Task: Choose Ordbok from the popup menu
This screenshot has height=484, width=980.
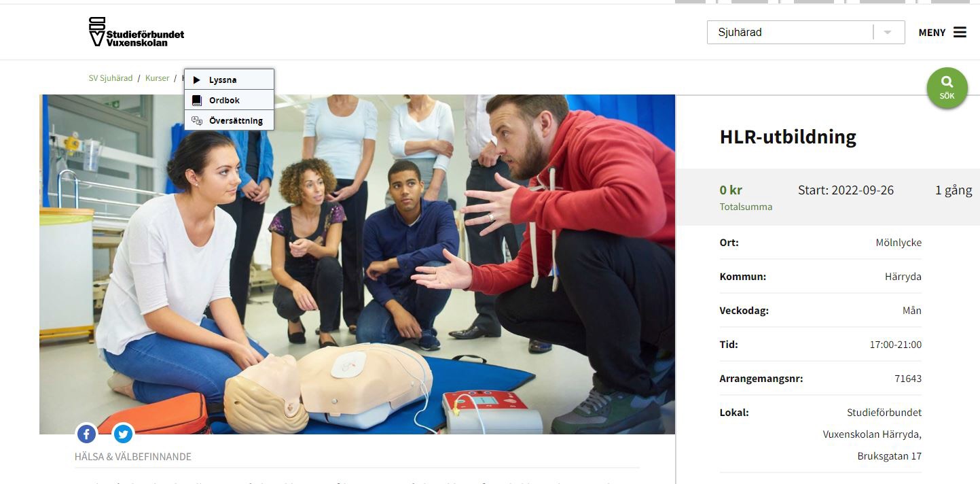Action: click(x=230, y=100)
